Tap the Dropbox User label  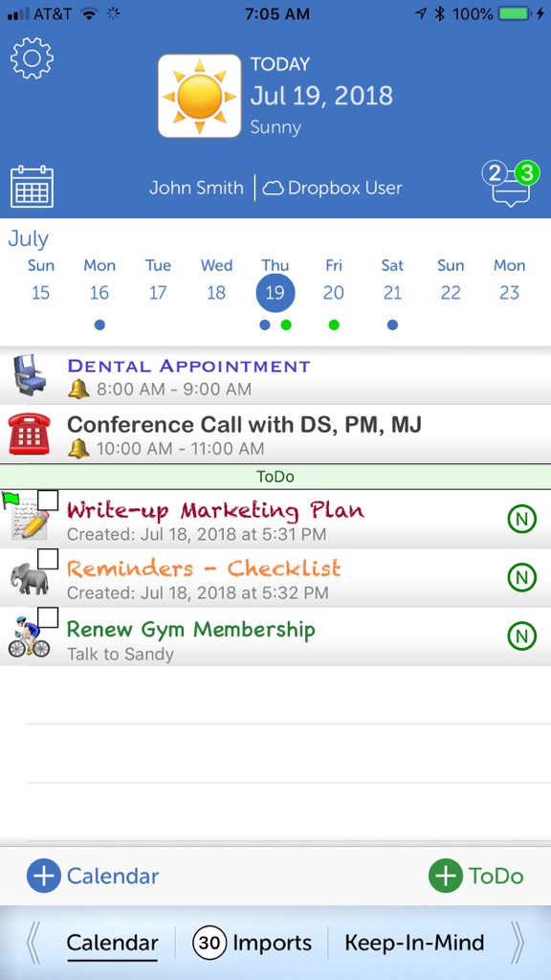(x=344, y=189)
